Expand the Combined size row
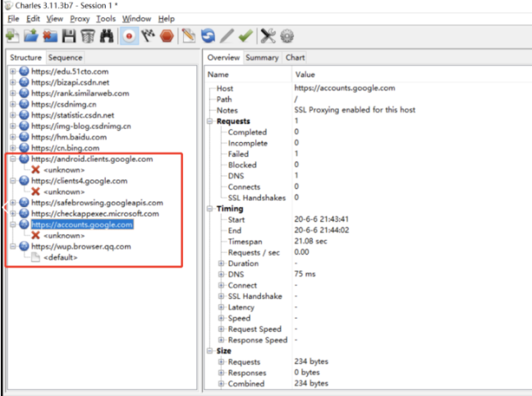 [221, 384]
